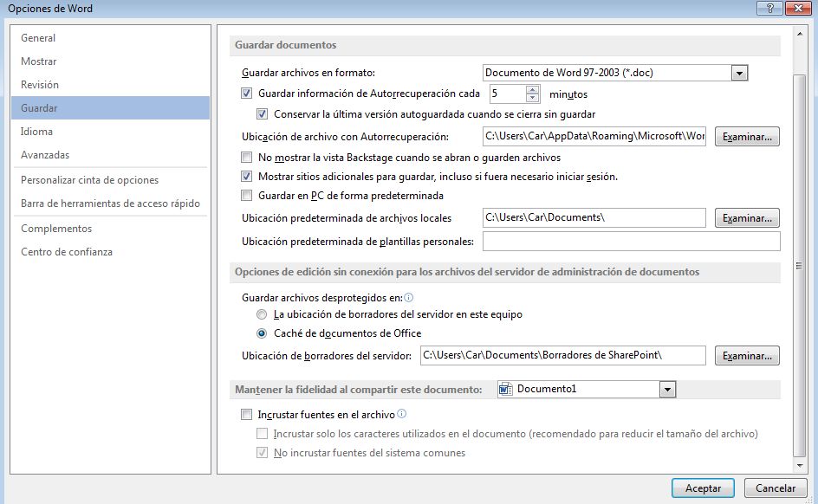Viewport: 818px width, 504px height.
Task: Go to Personalizar cinta de opciones
Action: (x=90, y=180)
